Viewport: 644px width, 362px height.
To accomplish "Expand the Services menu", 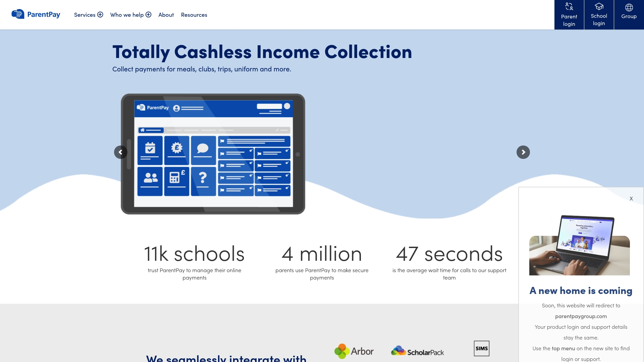I will 89,15.
